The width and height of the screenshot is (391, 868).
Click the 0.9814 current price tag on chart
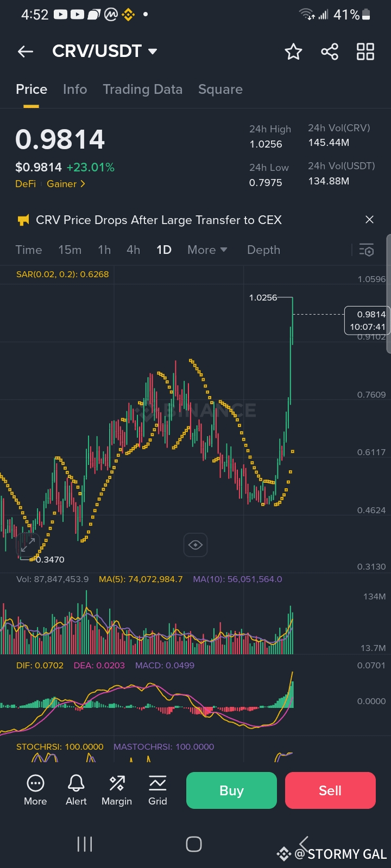click(x=367, y=320)
